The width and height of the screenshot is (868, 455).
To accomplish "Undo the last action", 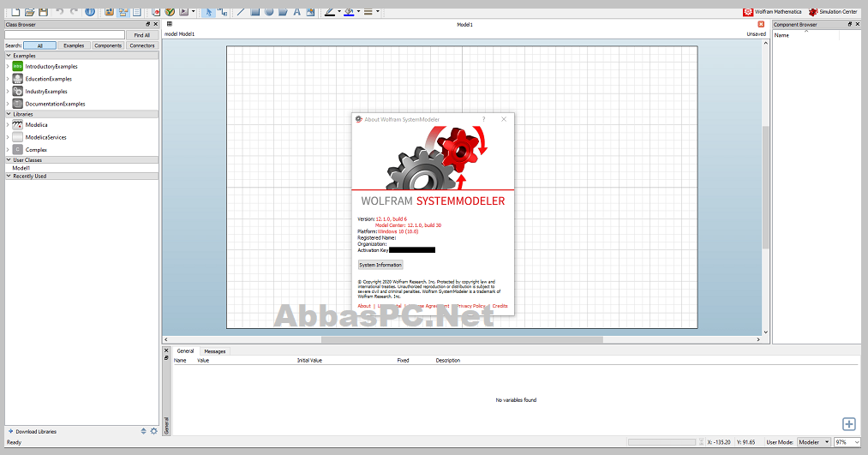I will [x=60, y=12].
